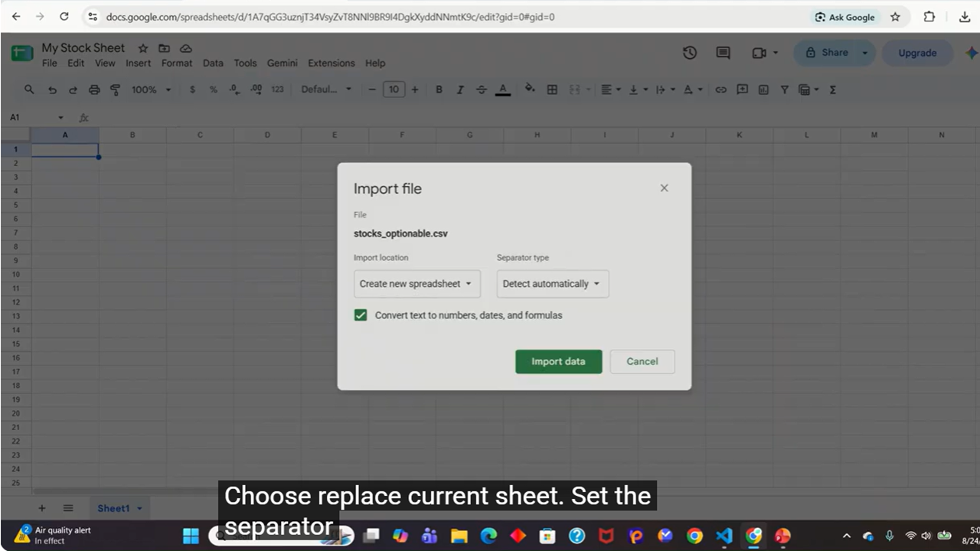980x551 pixels.
Task: Open the font family dropdown
Action: tap(326, 90)
